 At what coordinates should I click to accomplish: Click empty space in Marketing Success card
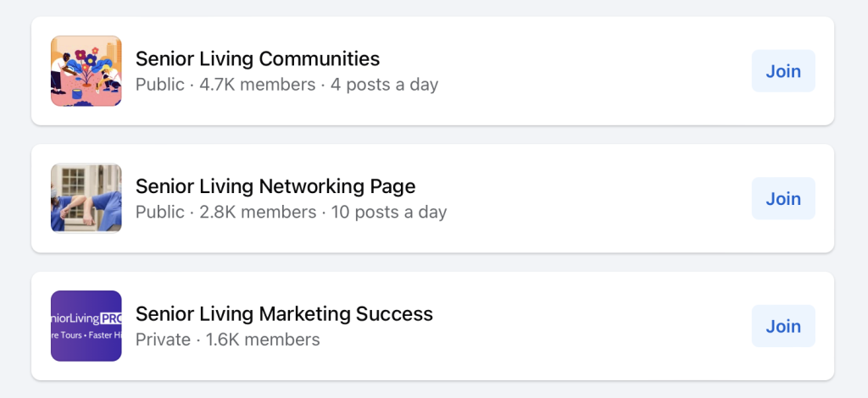point(593,326)
